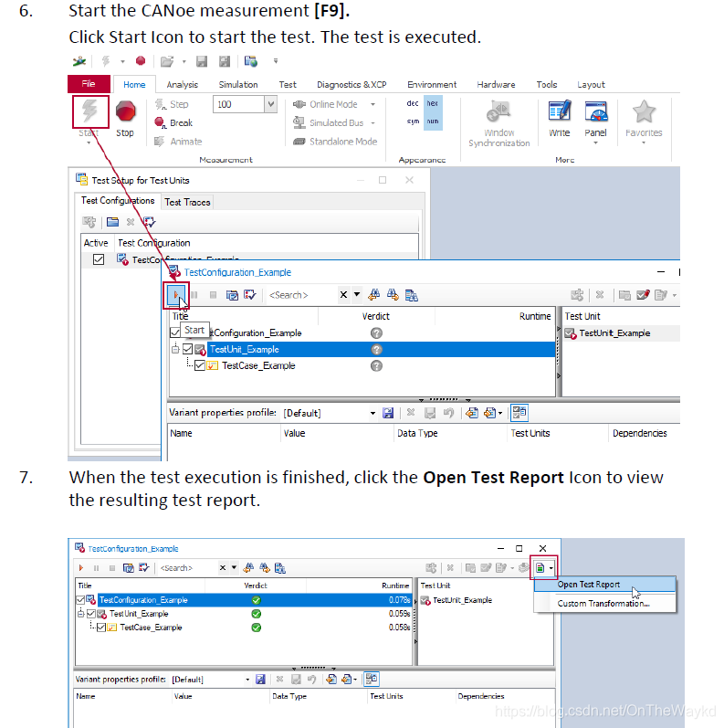This screenshot has width=724, height=728.
Task: Open the Simulated Bus dropdown arrow
Action: point(372,123)
